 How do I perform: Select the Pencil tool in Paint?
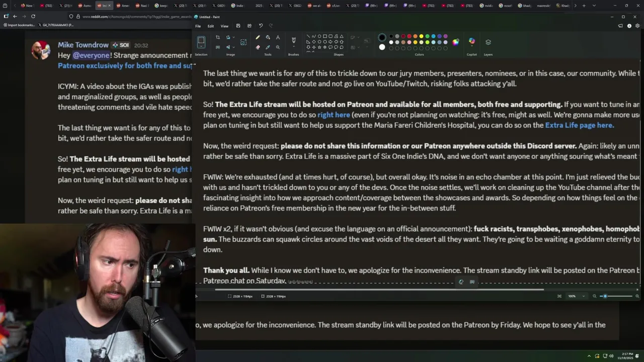tap(258, 37)
